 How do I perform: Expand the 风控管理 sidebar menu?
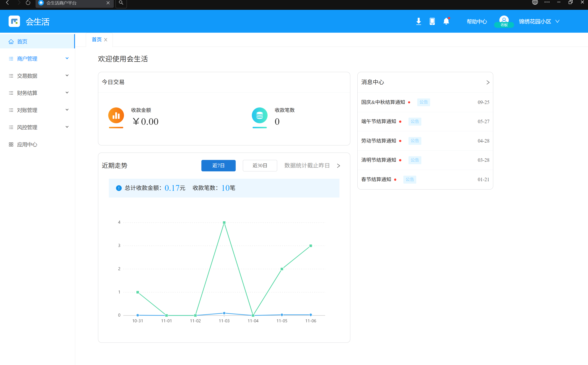tap(38, 127)
